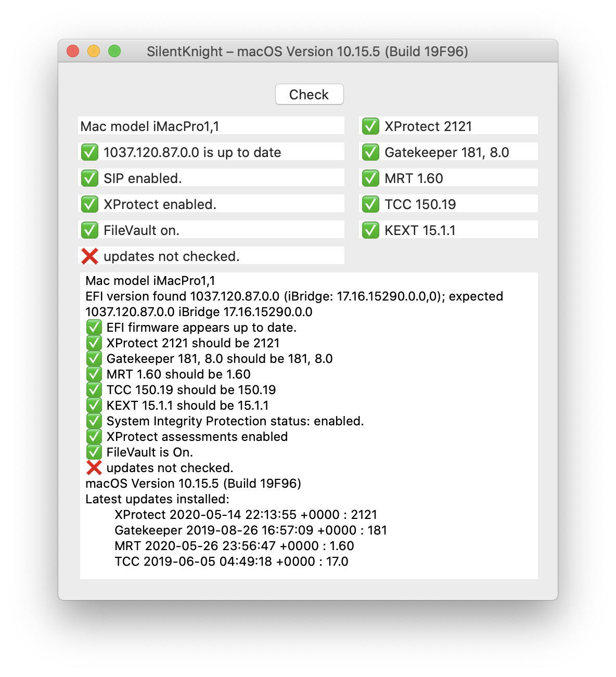Click the SilentKnight window title bar text
The height and width of the screenshot is (677, 616).
click(x=307, y=51)
